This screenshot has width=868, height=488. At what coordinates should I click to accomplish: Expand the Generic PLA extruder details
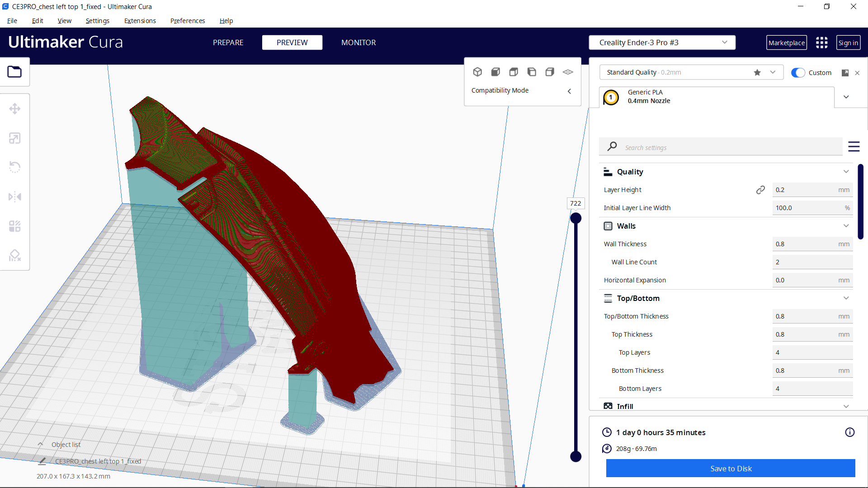[847, 97]
